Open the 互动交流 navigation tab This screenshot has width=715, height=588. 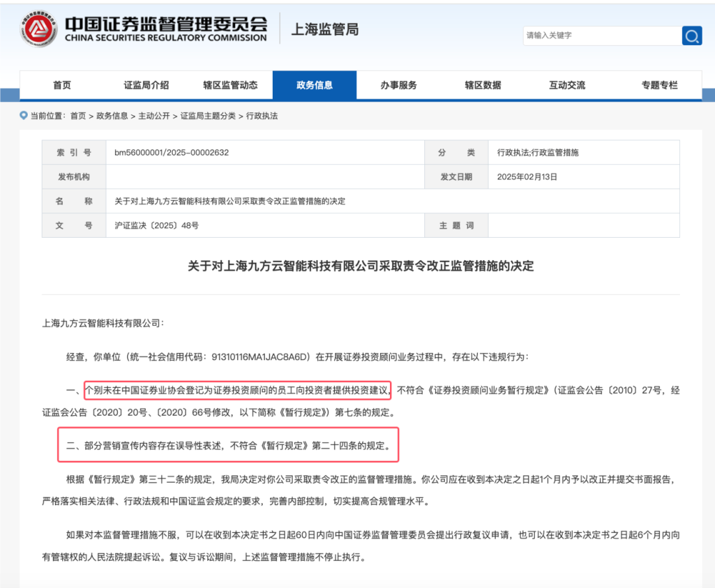click(x=567, y=85)
